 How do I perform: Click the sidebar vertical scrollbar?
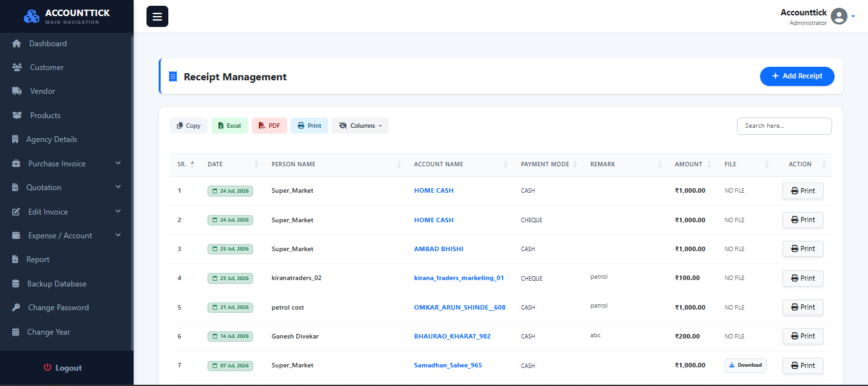point(132,193)
